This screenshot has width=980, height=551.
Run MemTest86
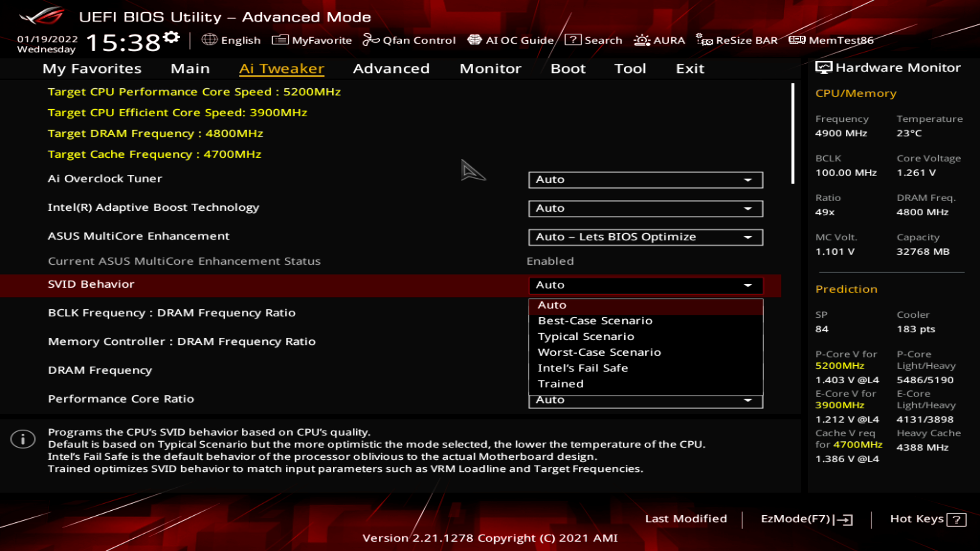tap(832, 40)
